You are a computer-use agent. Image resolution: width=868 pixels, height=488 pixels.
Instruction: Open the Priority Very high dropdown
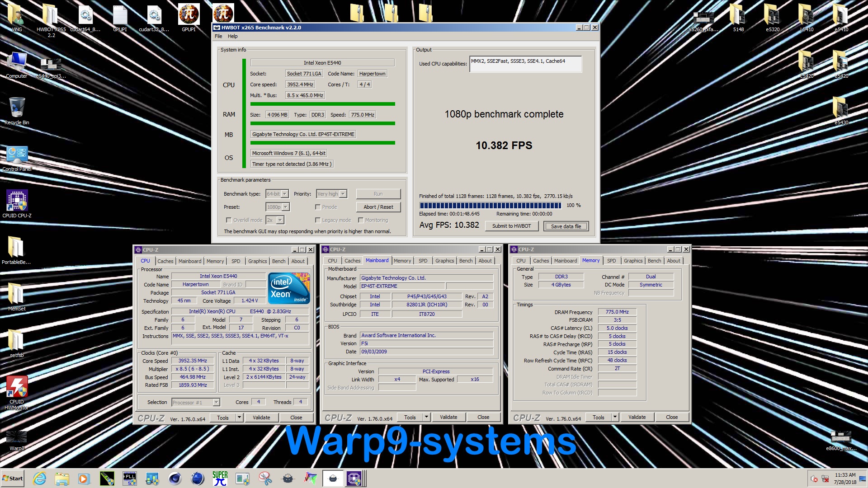tap(331, 194)
